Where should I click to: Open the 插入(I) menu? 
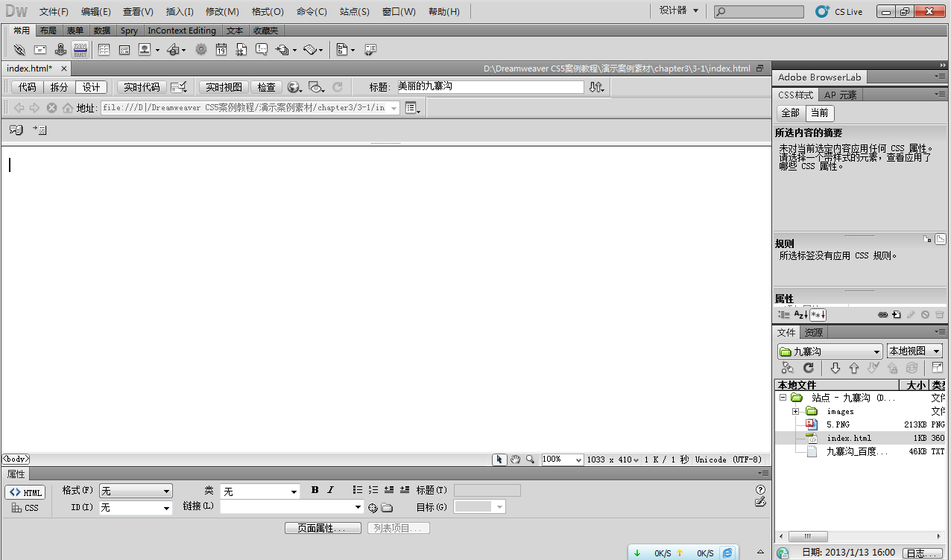pos(180,12)
